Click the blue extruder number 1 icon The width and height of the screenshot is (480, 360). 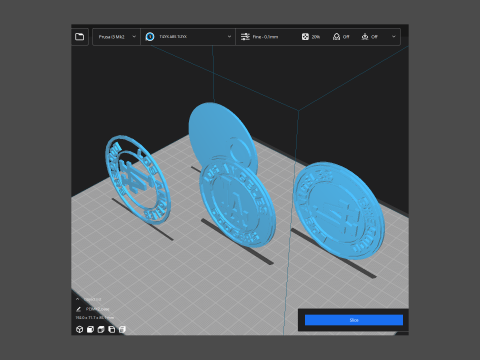150,37
